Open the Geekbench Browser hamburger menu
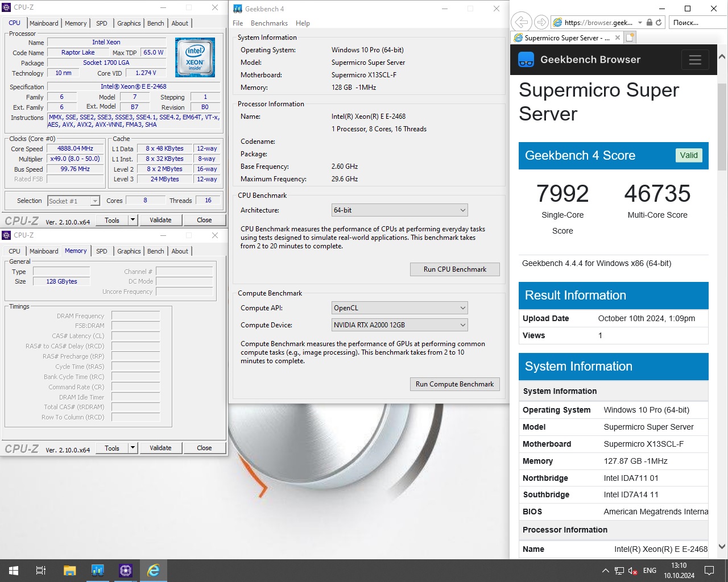 [695, 60]
